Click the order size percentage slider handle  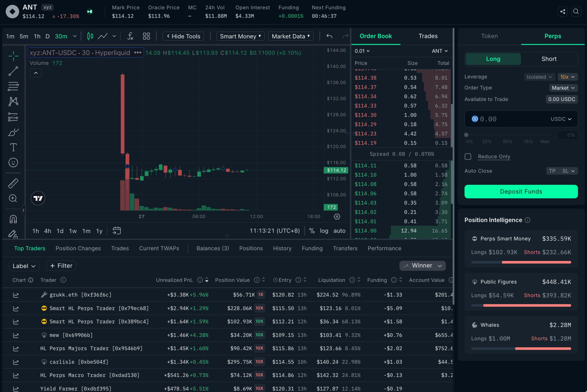coord(466,135)
